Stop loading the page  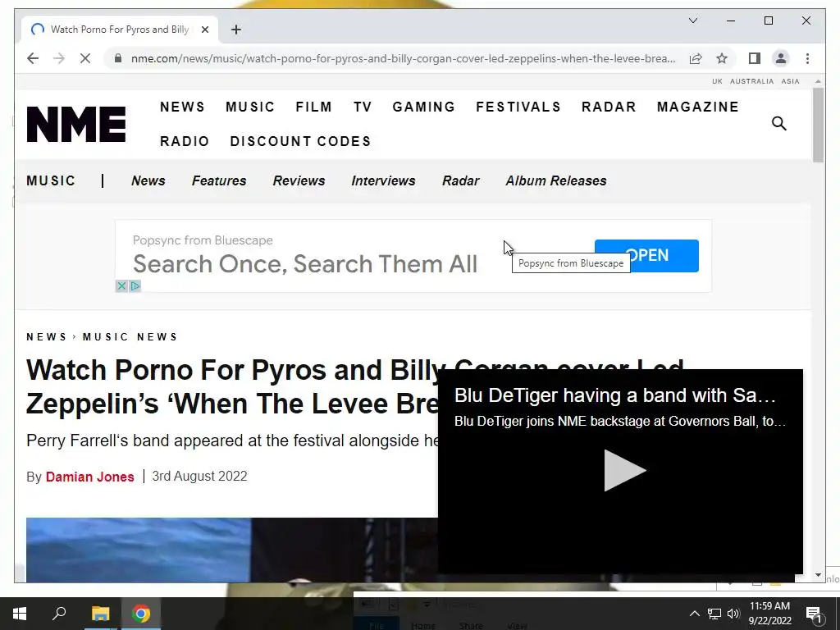pos(85,58)
